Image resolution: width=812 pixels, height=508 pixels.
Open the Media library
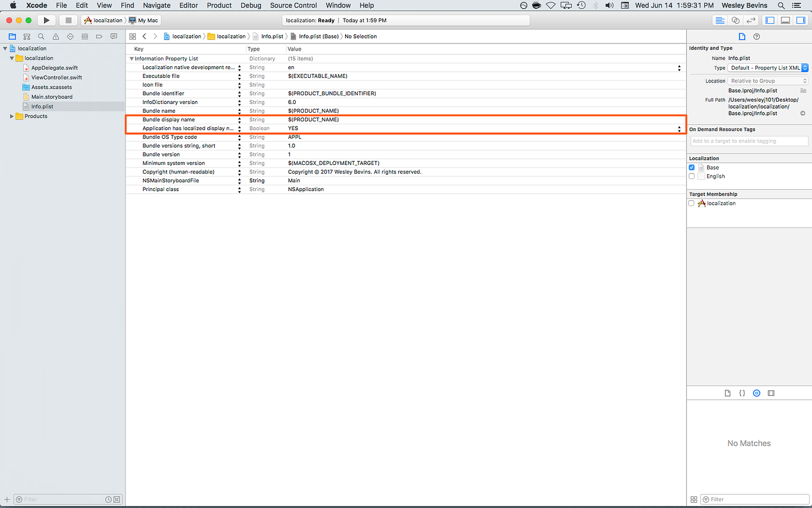[756, 393]
